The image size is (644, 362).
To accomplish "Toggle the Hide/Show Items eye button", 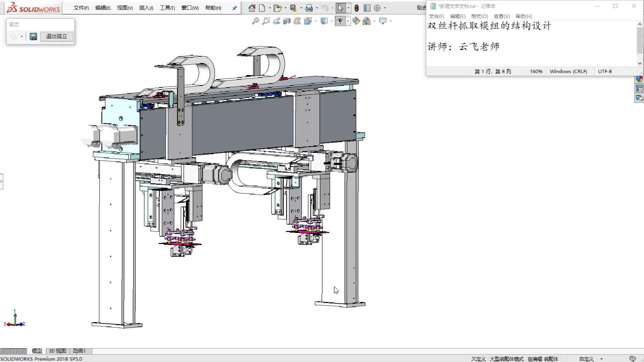I will (x=340, y=21).
